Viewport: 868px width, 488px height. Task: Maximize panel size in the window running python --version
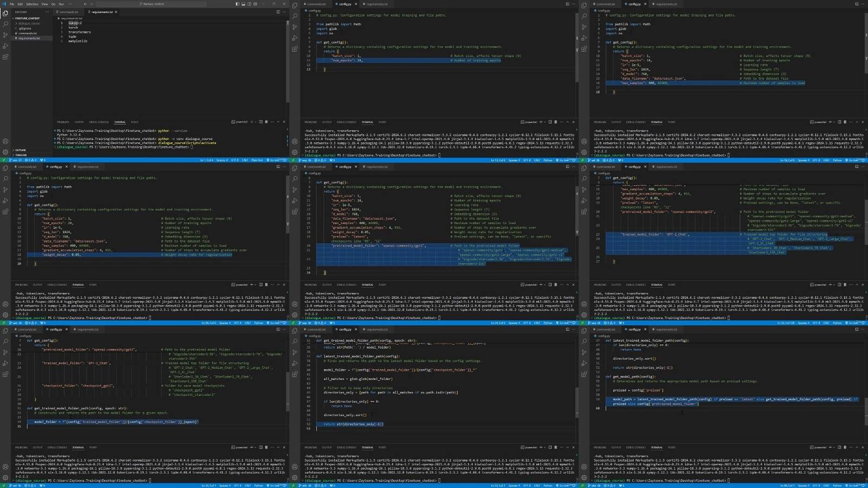[278, 122]
